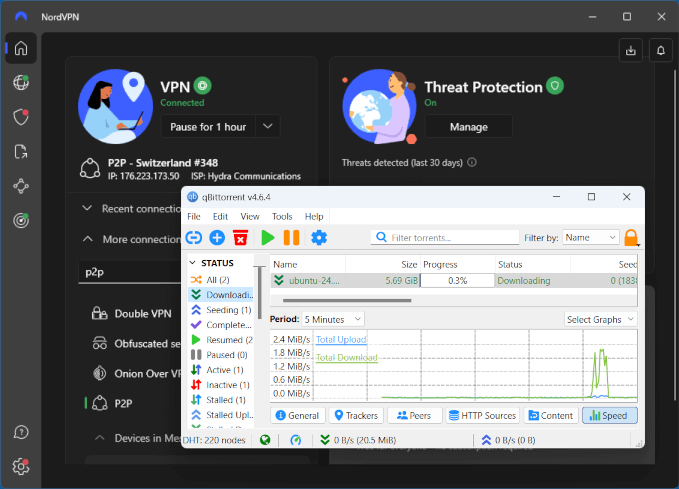Click the Filter torrents search field
The height and width of the screenshot is (489, 679).
(445, 237)
